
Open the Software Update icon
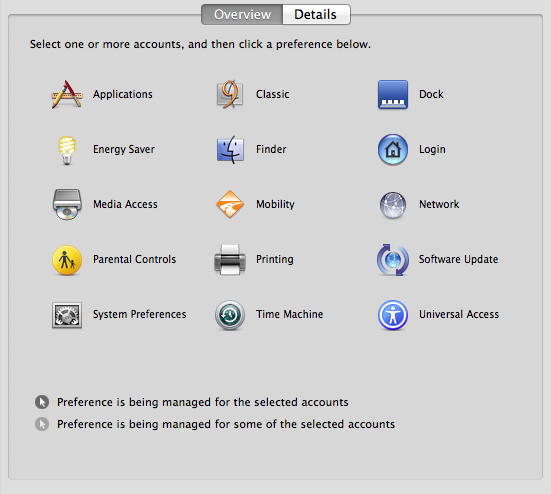pyautogui.click(x=393, y=260)
